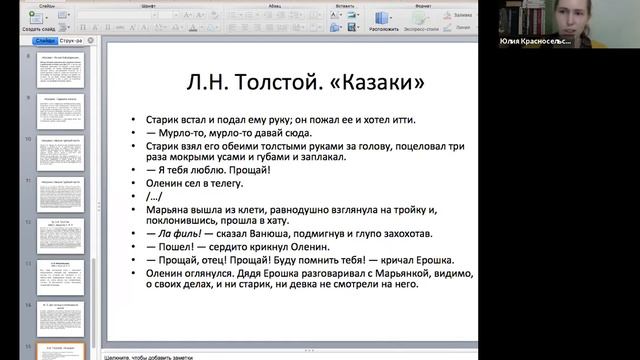This screenshot has height=360, width=640.
Task: Click the Экспресс-стили quick styles icon
Action: point(419,18)
